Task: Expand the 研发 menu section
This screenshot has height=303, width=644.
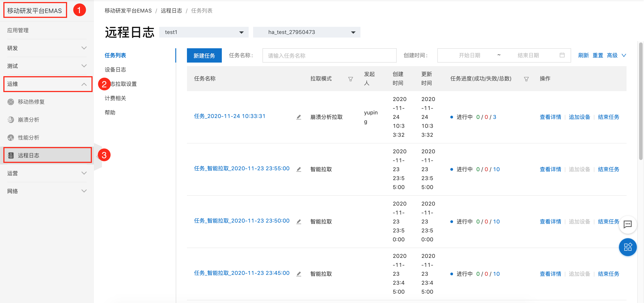Action: click(47, 48)
